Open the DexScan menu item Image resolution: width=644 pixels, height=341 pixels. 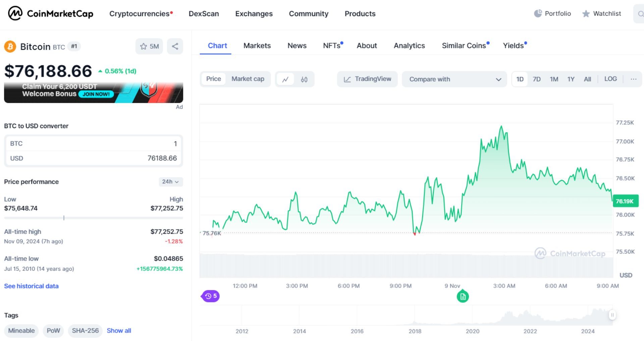pyautogui.click(x=204, y=14)
